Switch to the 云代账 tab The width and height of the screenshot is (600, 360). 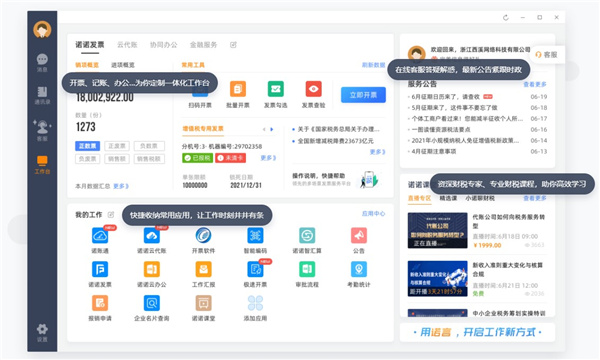[x=127, y=45]
